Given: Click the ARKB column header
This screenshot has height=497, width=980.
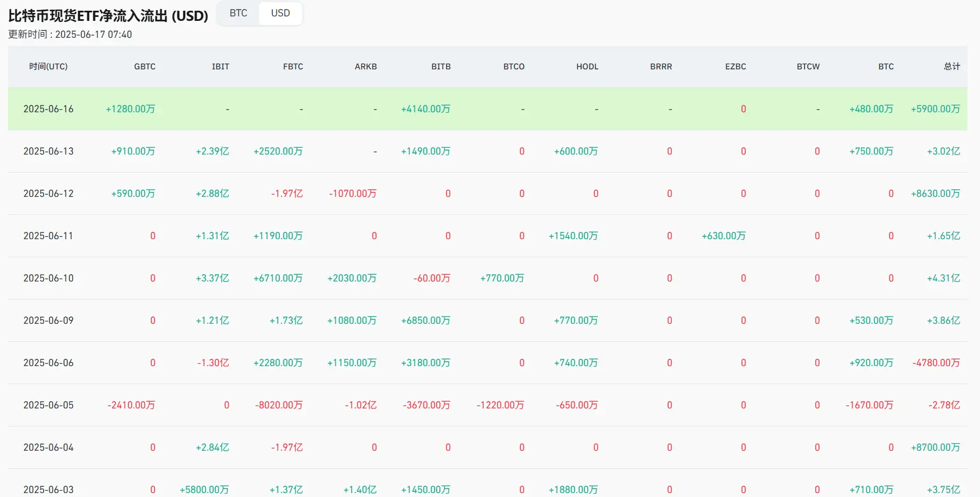Looking at the screenshot, I should click(366, 67).
